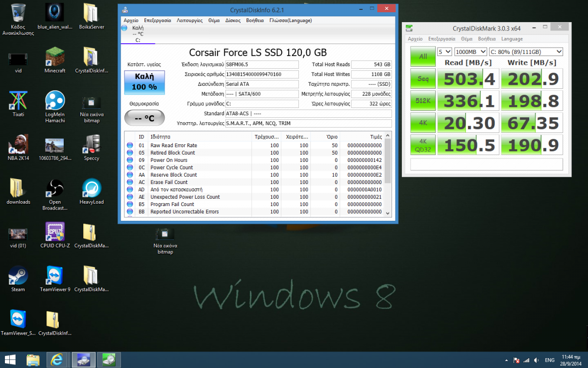The height and width of the screenshot is (368, 588).
Task: Open the volume control in the system tray
Action: [536, 360]
